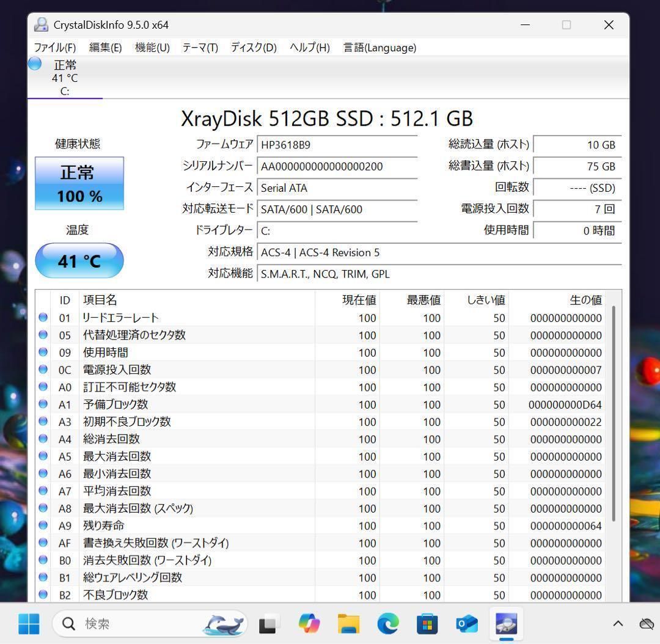Click the 41°C temperature indicator button
Screen dimensions: 660x644
[x=79, y=260]
